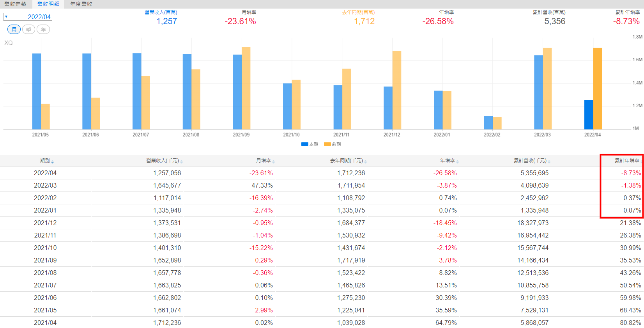Screen dimensions: 644x328
Task: Click the header 年增率 value -26.58%
Action: [x=438, y=21]
